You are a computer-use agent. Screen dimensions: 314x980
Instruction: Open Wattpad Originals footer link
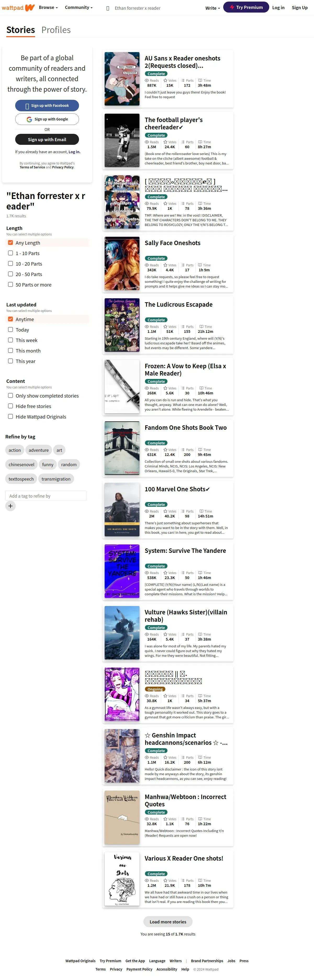point(80,961)
